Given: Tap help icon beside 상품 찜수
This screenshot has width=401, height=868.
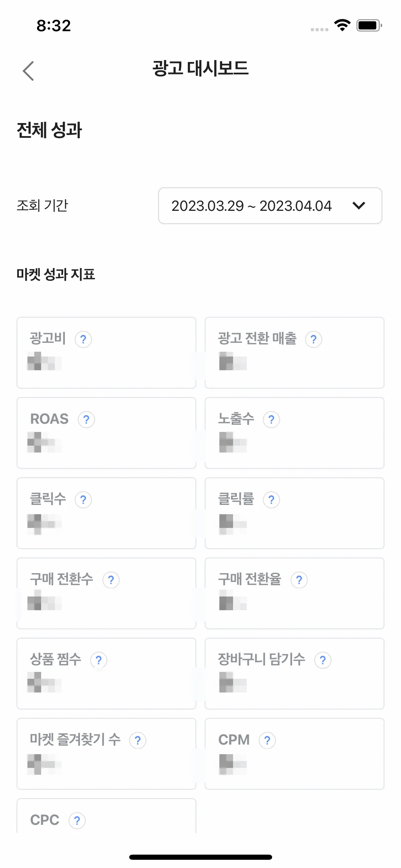Looking at the screenshot, I should tap(99, 660).
